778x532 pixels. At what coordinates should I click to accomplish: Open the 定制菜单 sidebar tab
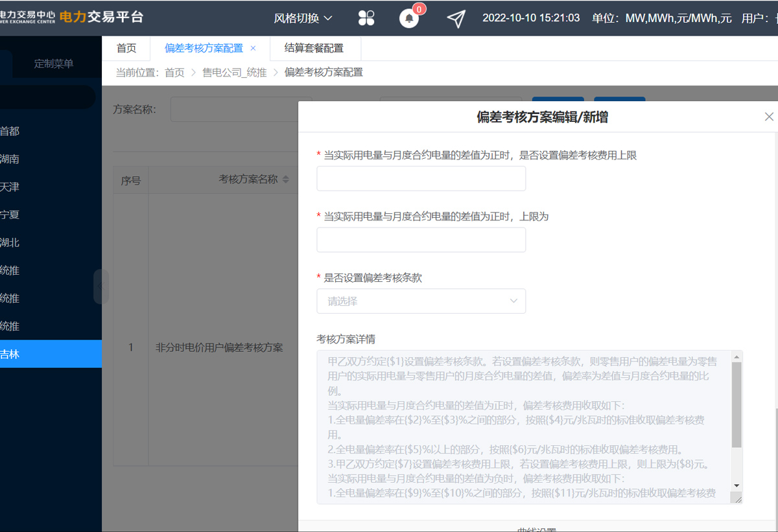pos(54,64)
